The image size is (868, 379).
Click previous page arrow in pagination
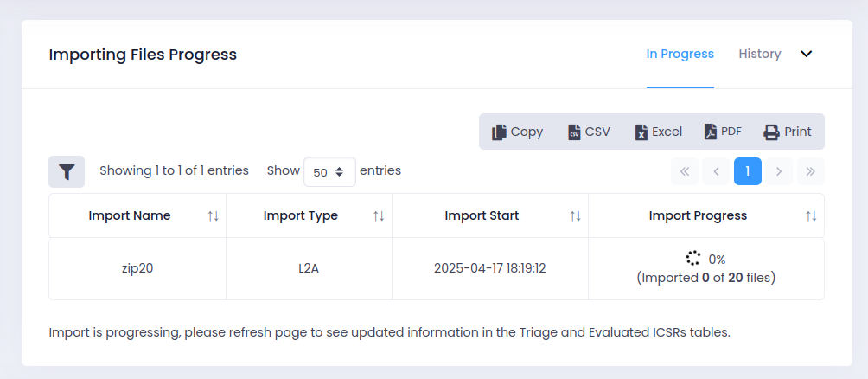tap(716, 171)
